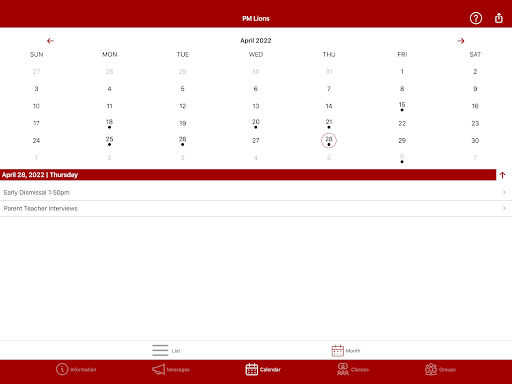Select April 24 in calendar

click(x=36, y=140)
